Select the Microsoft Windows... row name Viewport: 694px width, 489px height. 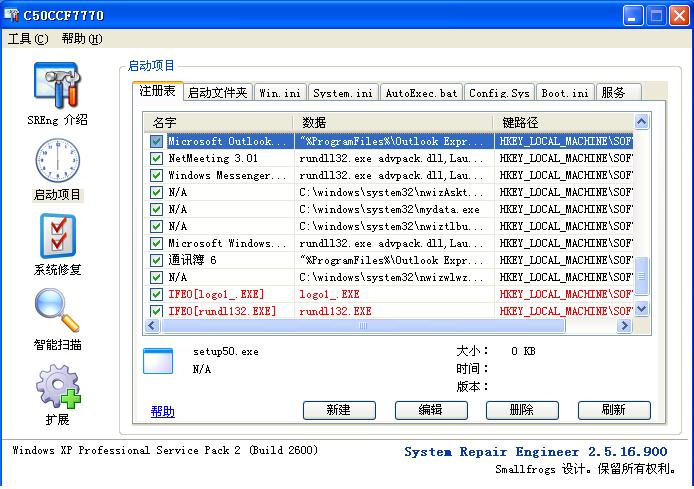pos(227,243)
